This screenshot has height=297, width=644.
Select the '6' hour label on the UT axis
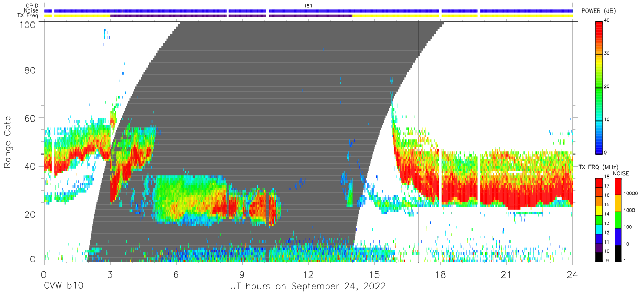click(176, 274)
